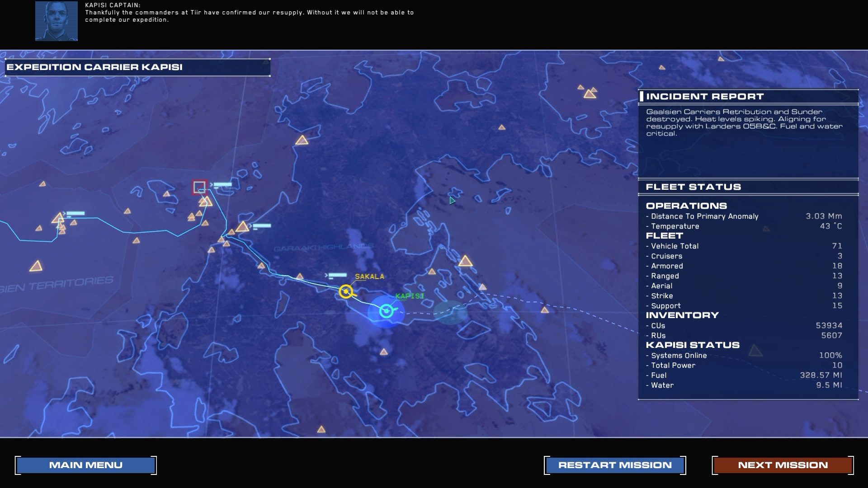Click the Kapisi Captain portrait

tap(57, 21)
